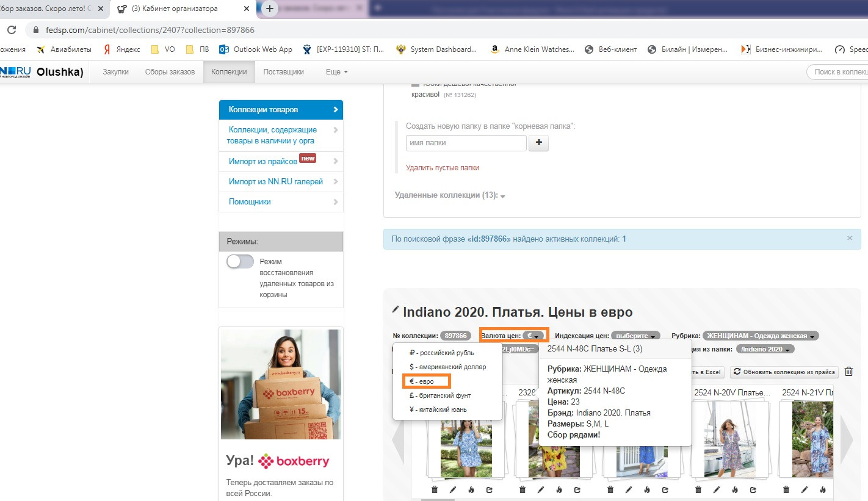Click the Удалить пустые папки link

443,167
